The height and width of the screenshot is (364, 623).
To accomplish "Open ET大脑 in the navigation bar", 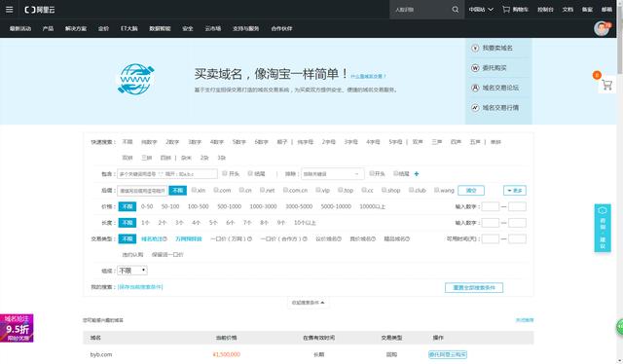I will [129, 28].
